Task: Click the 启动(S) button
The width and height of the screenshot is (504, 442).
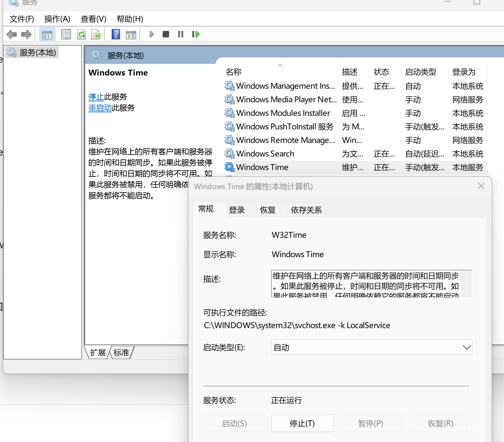Action: (235, 423)
